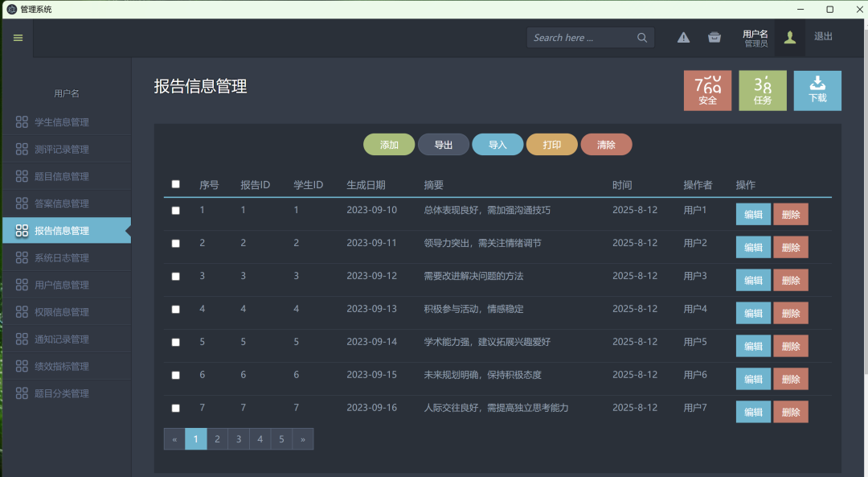The width and height of the screenshot is (868, 477).
Task: Click the Search here input field
Action: 581,38
